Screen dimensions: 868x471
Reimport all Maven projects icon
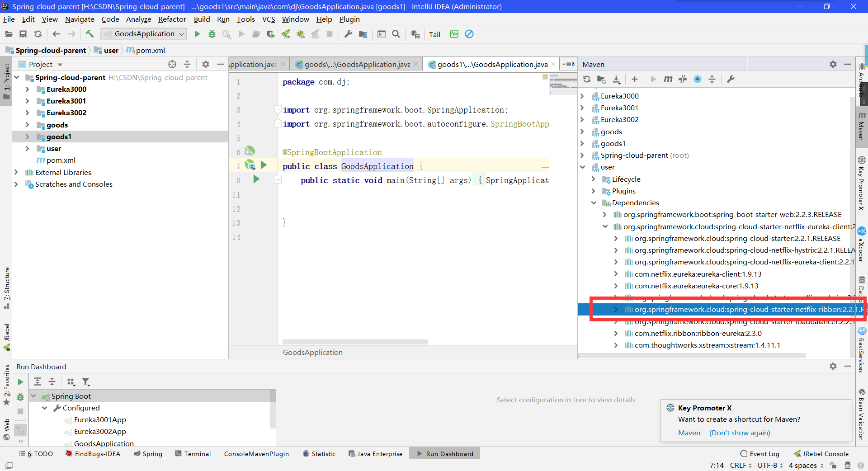(x=587, y=79)
